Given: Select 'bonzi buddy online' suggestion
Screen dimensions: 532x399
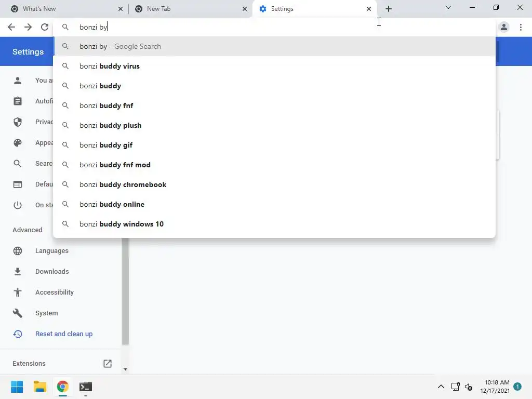Looking at the screenshot, I should (274, 204).
